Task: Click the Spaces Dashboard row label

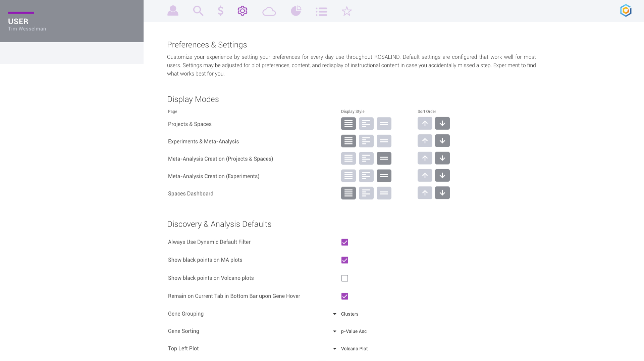Action: point(191,194)
